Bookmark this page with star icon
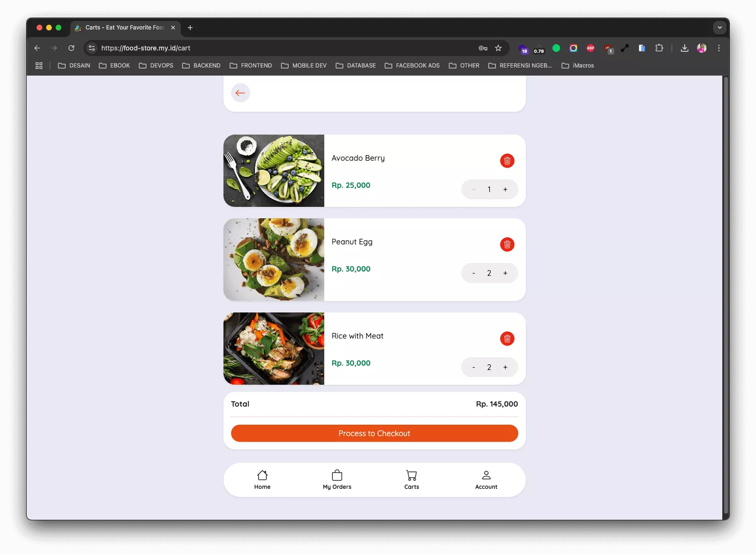 pyautogui.click(x=498, y=48)
